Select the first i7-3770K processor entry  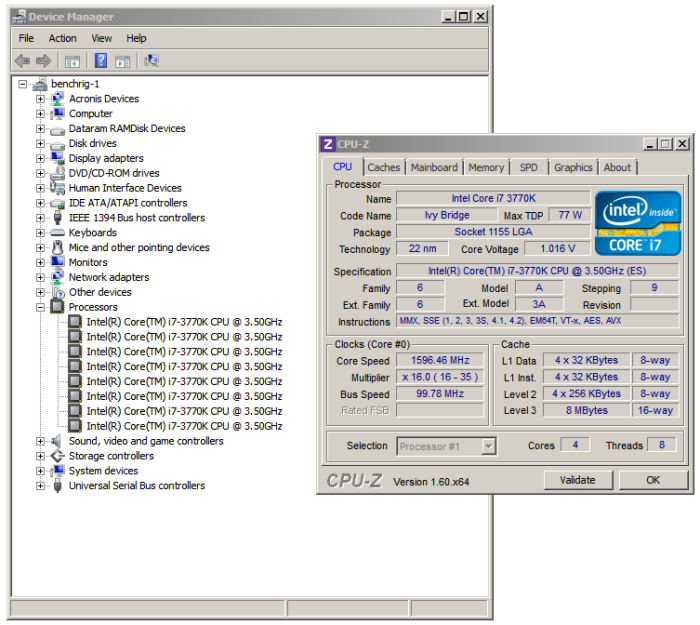(x=184, y=322)
